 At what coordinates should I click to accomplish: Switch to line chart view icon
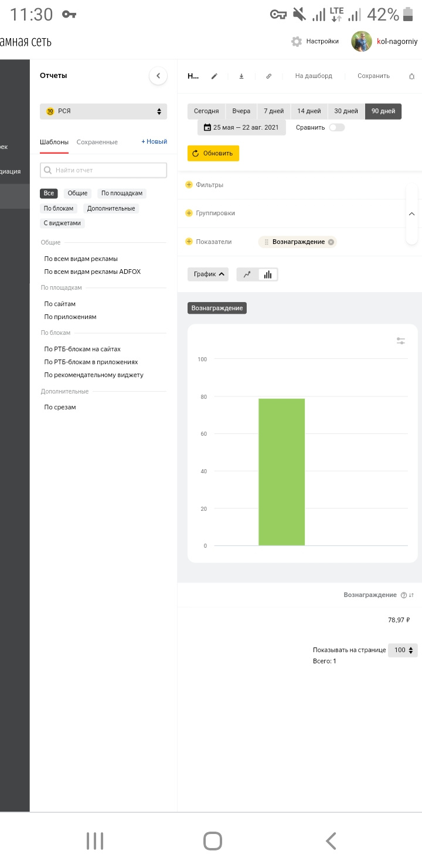247,274
